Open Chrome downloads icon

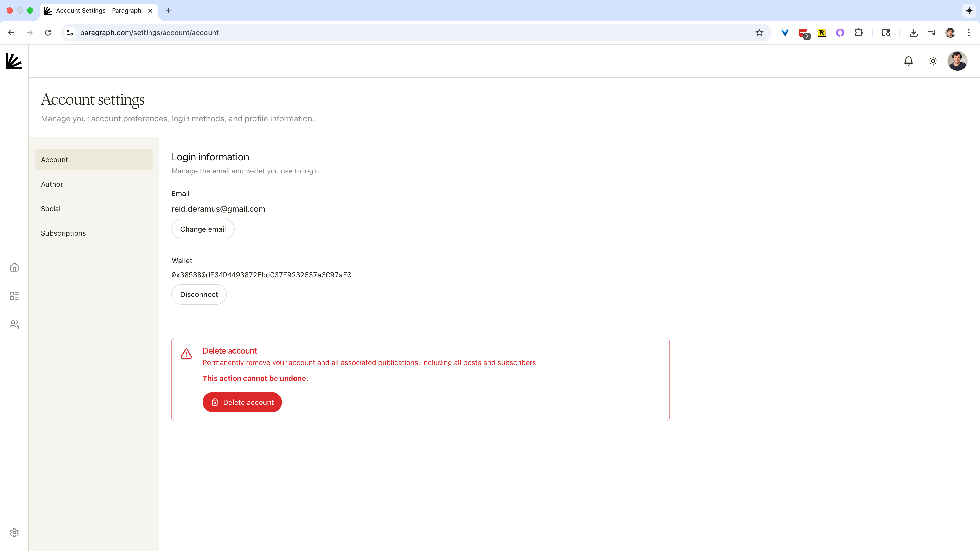point(913,33)
